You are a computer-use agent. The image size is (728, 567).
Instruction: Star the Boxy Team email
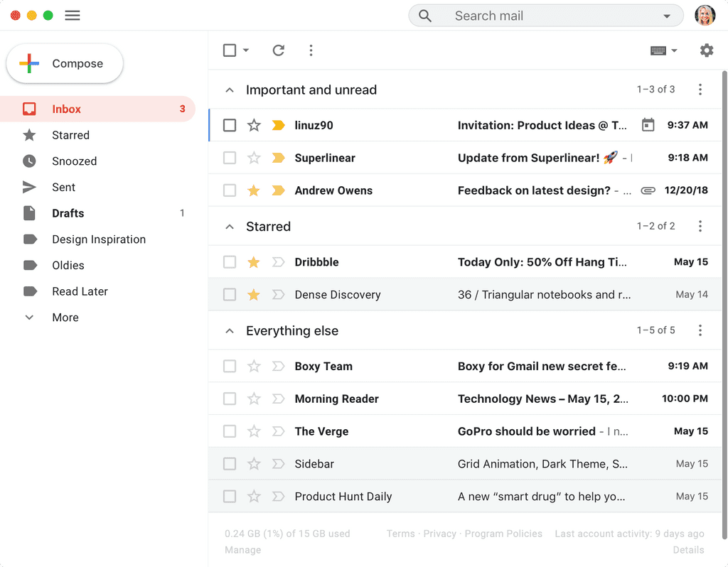254,366
